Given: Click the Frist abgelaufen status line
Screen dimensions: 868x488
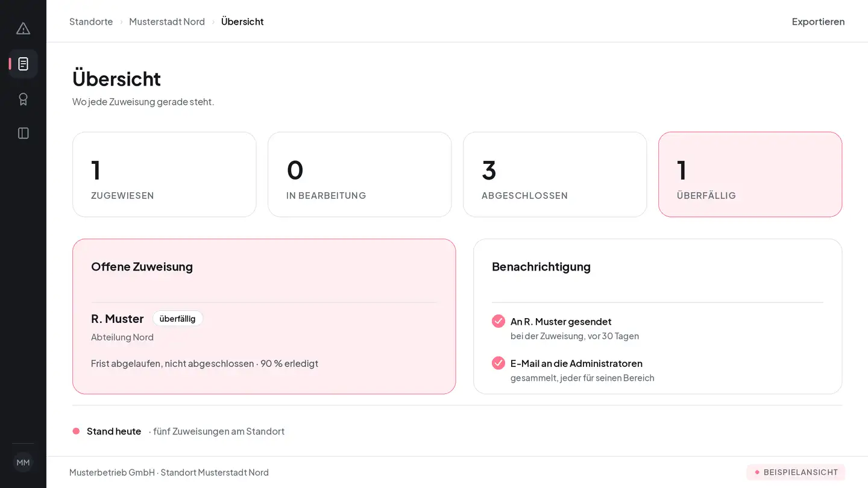Looking at the screenshot, I should 204,364.
